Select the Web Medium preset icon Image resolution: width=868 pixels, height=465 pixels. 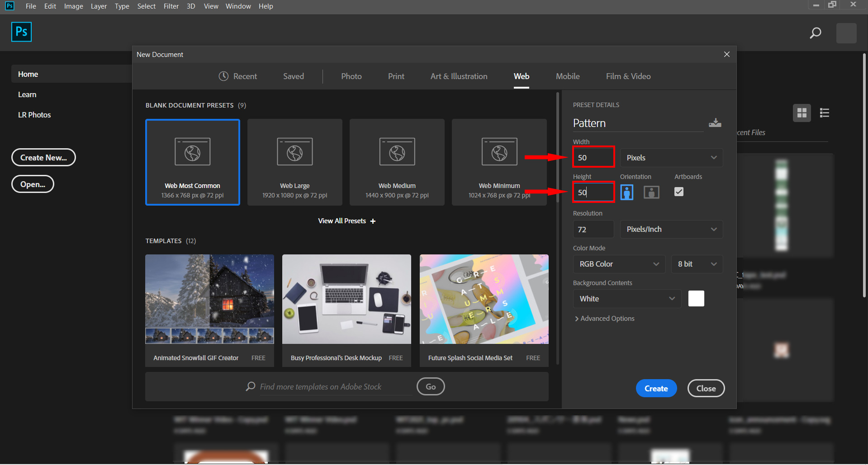coord(397,152)
